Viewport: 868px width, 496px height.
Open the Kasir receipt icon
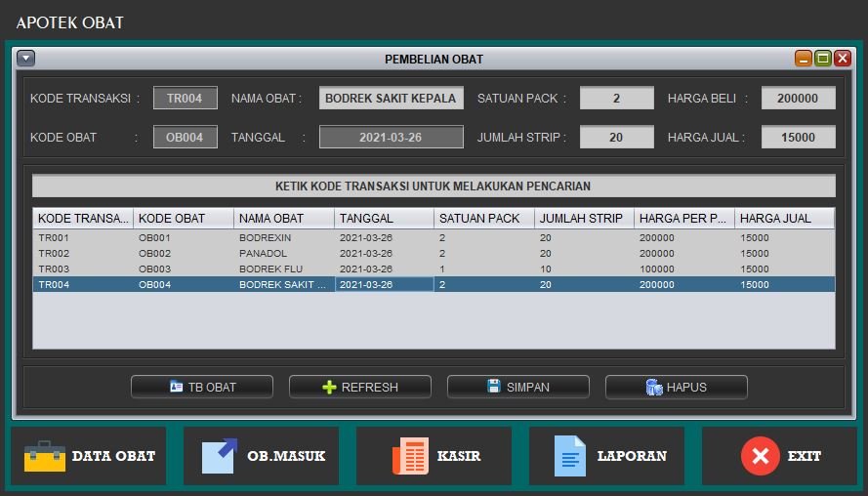[x=410, y=456]
